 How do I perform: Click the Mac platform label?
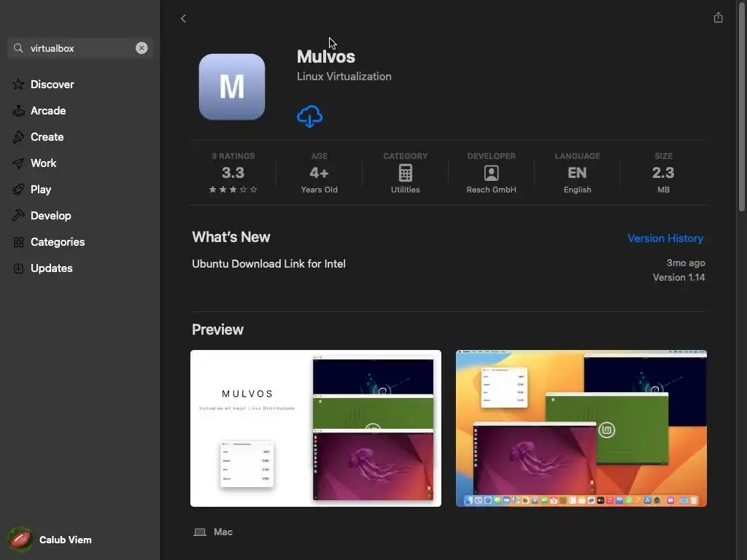[x=223, y=532]
